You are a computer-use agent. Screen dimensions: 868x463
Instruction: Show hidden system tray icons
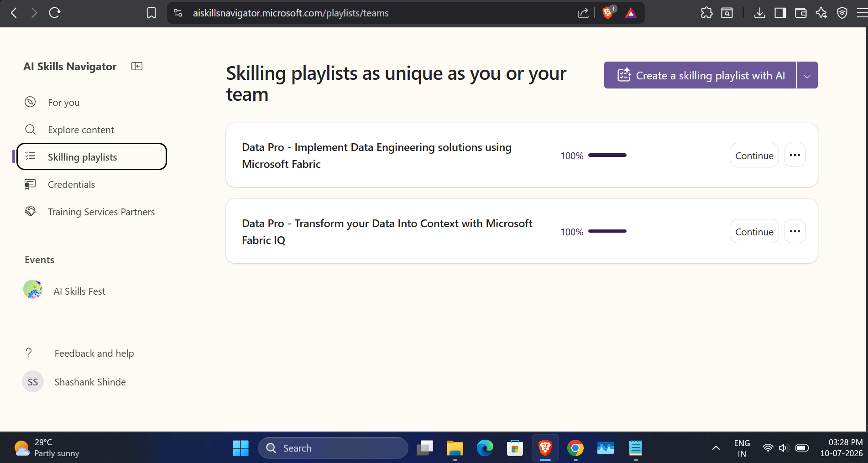point(716,448)
